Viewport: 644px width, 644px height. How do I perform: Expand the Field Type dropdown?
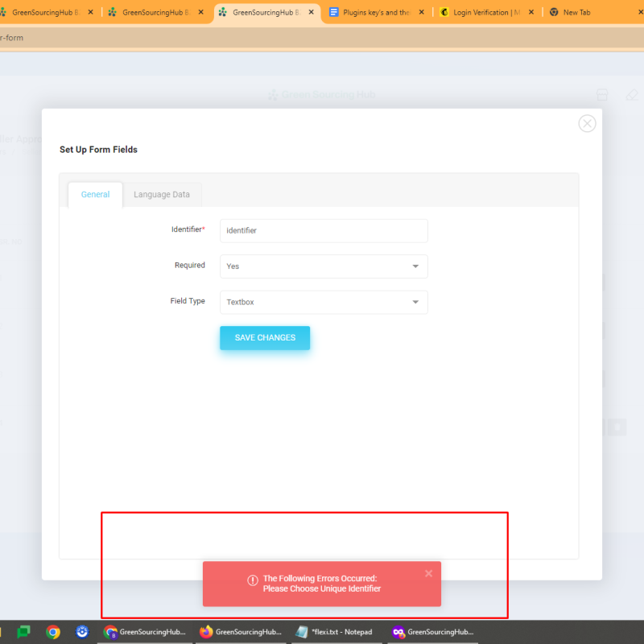324,303
